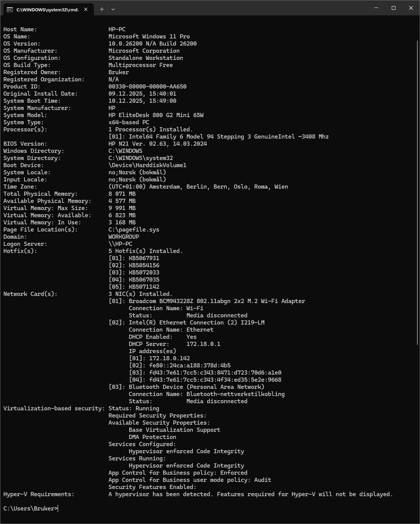Click the BIOS Version HP N21 value
Viewport: 420px width, 524px height.
click(157, 144)
